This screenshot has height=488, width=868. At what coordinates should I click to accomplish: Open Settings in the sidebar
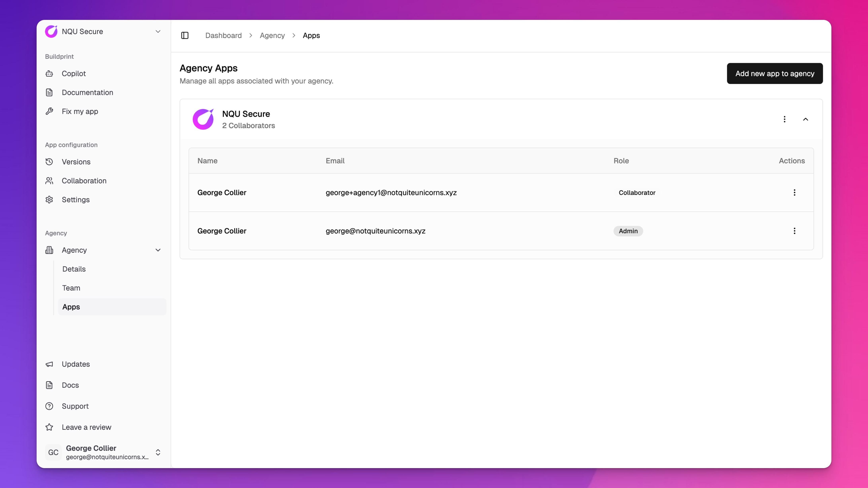(103, 199)
